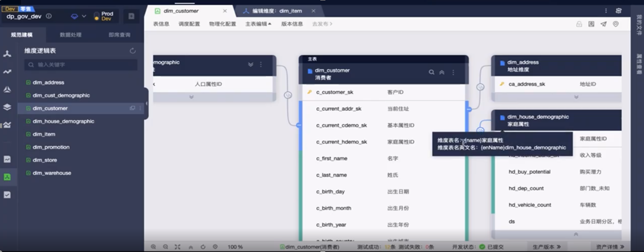The height and width of the screenshot is (252, 644).
Task: Select dim_item in the table list
Action: click(44, 134)
